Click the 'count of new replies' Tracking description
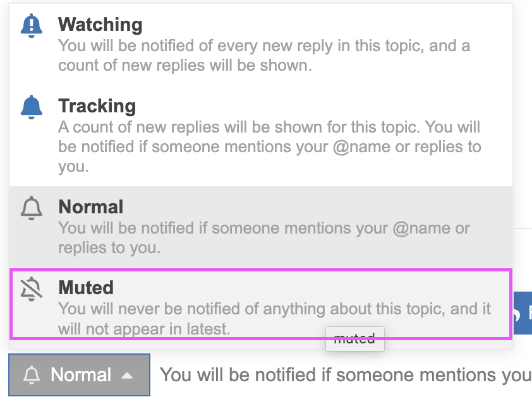The image size is (532, 409). pos(269,146)
